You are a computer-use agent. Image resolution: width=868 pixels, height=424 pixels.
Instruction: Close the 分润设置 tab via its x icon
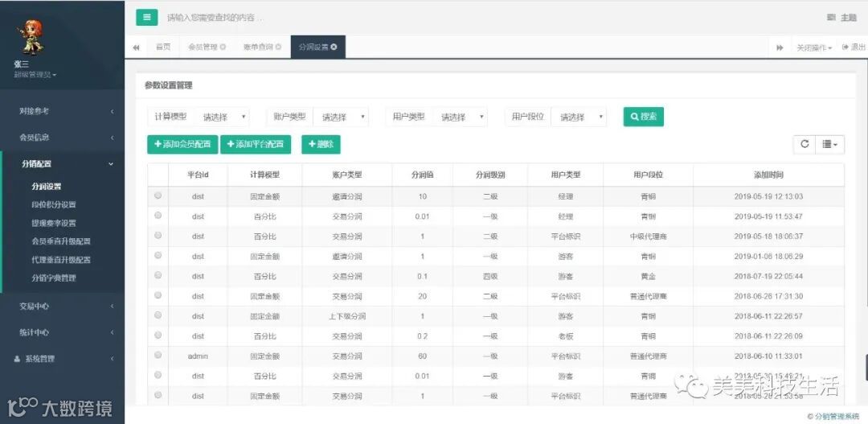point(334,47)
